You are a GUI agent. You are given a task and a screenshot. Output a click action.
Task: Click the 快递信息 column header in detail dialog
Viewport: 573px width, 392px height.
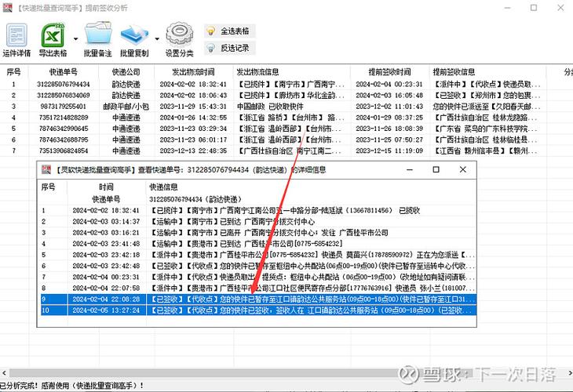311,187
